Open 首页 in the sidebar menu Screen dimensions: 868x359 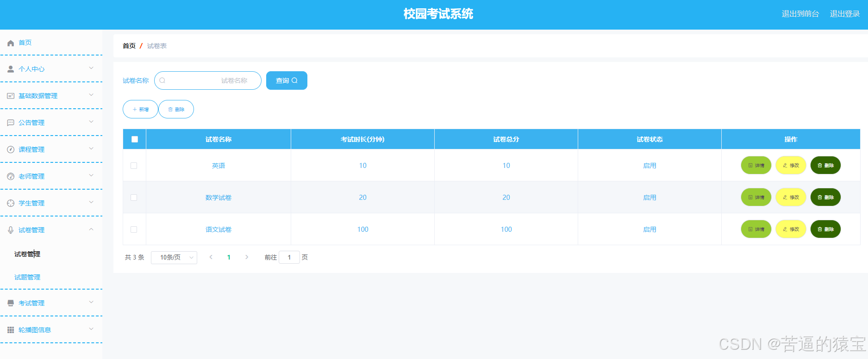25,43
